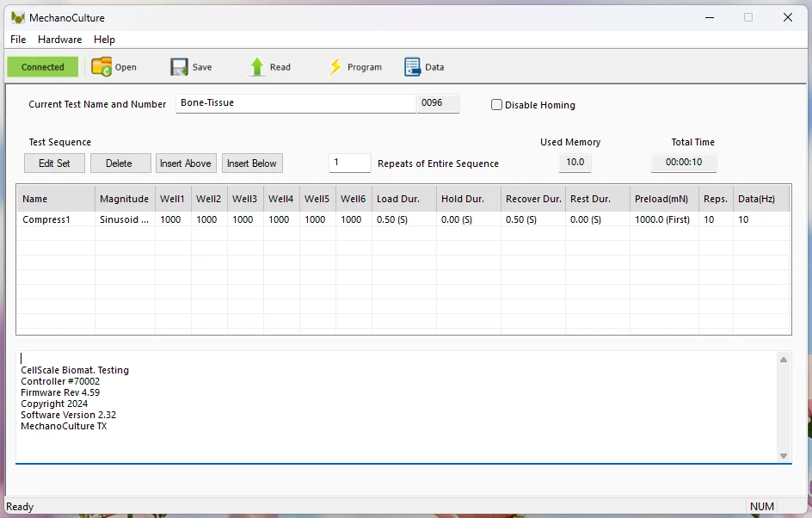Click the Used Memory value 10.0
This screenshot has width=812, height=518.
575,163
